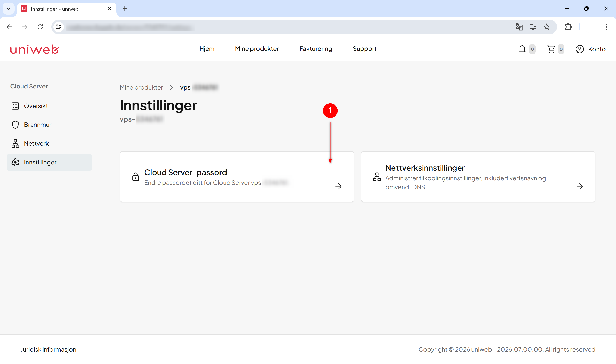Image resolution: width=616 pixels, height=364 pixels.
Task: Click the cart item count badge
Action: tap(561, 49)
